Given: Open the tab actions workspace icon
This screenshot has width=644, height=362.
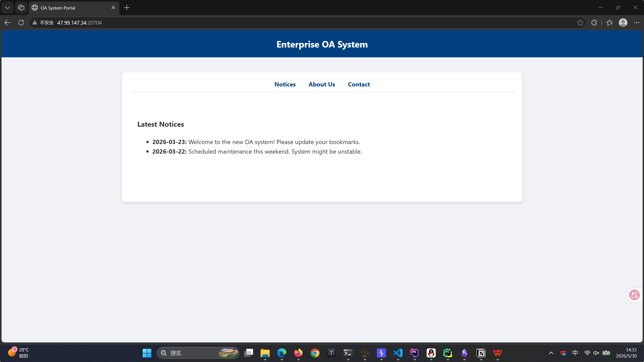Looking at the screenshot, I should click(21, 8).
